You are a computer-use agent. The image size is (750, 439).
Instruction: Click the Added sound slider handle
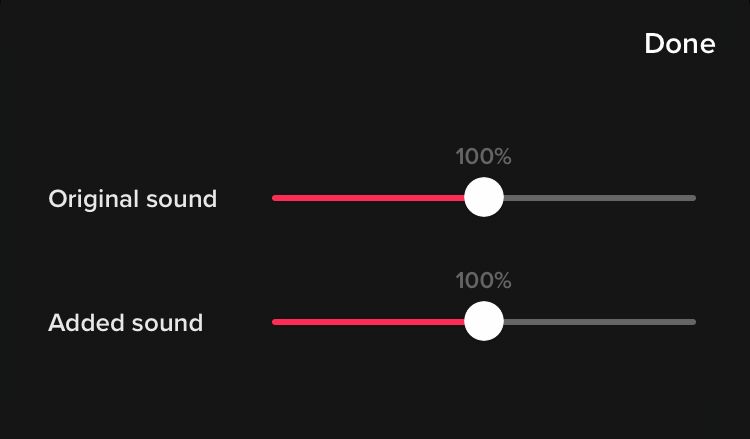tap(484, 322)
